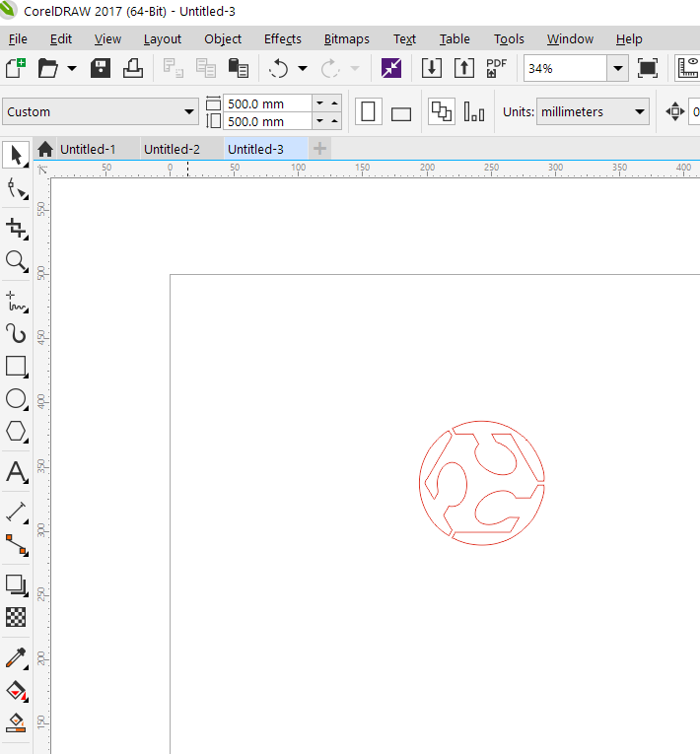Select the Transparency checkerboard tool
The image size is (700, 754).
(16, 617)
